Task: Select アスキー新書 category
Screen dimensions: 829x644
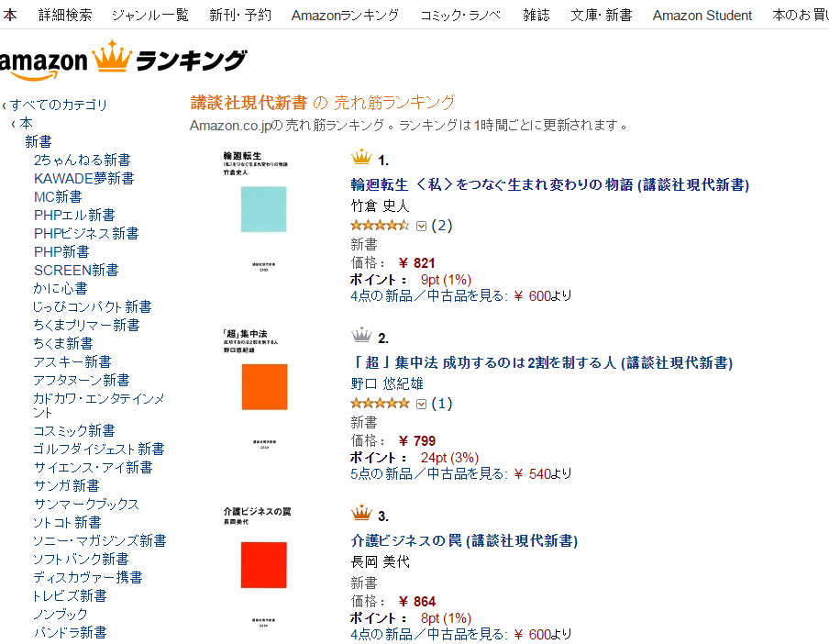Action: [x=72, y=361]
